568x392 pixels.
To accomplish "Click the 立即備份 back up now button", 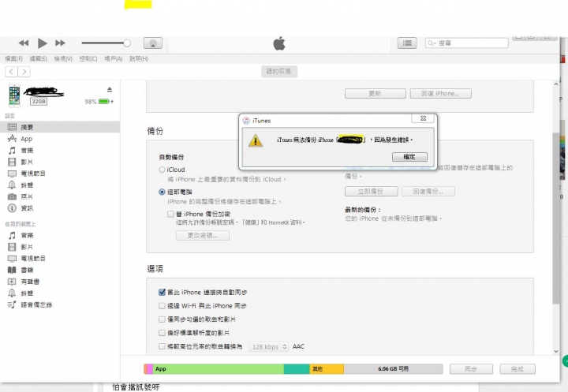I will [x=372, y=192].
